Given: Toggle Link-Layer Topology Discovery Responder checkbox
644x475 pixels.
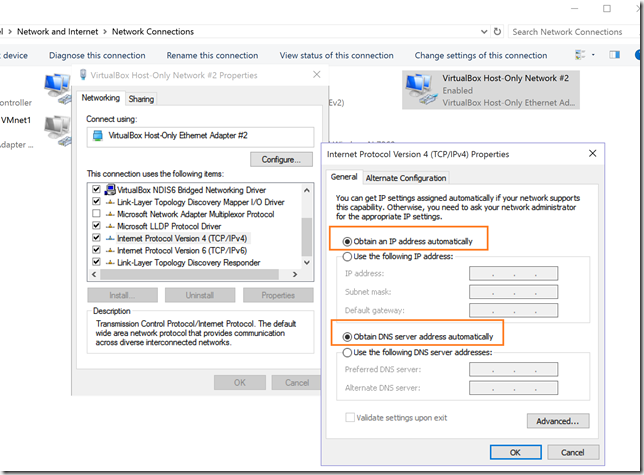Looking at the screenshot, I should click(x=97, y=262).
